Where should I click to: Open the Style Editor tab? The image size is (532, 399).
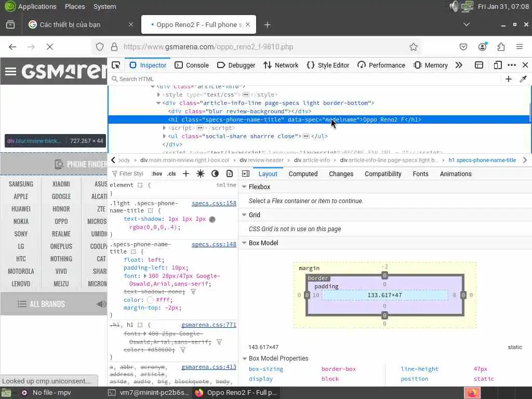click(x=328, y=65)
